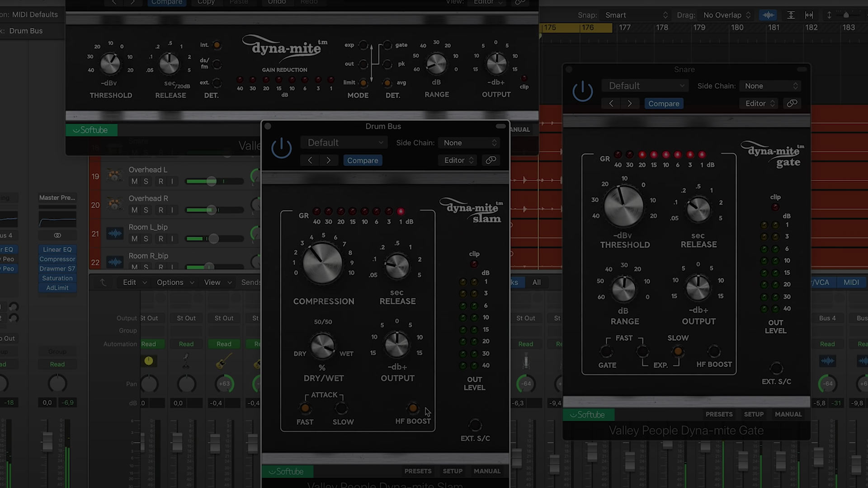Click the Drum Bus plugin power icon
Image resolution: width=868 pixels, height=488 pixels.
(x=281, y=148)
